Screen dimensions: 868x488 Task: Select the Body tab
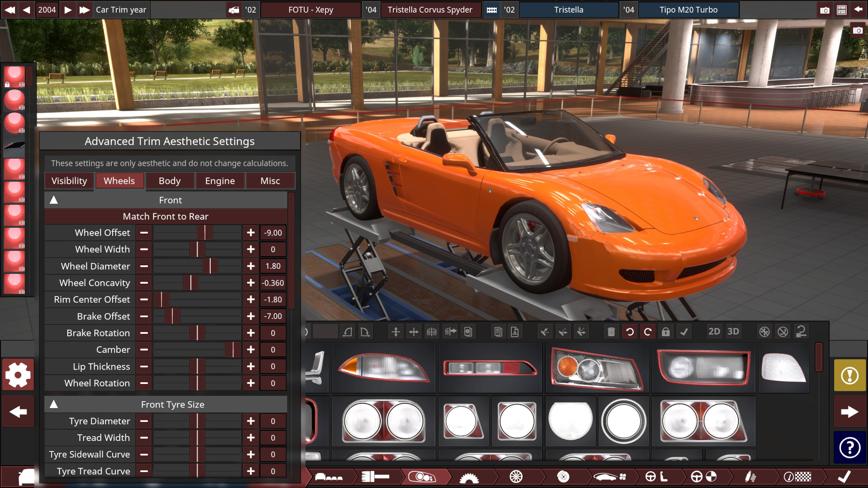click(x=170, y=181)
